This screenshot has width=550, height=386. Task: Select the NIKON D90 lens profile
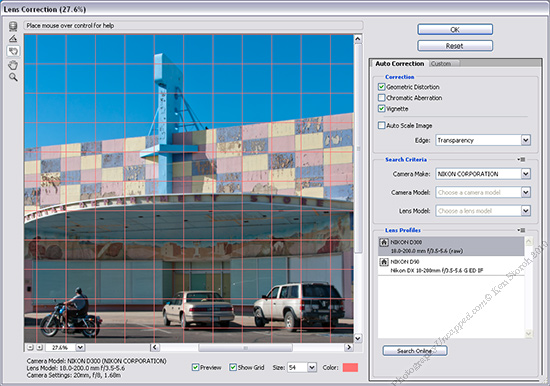coord(451,266)
